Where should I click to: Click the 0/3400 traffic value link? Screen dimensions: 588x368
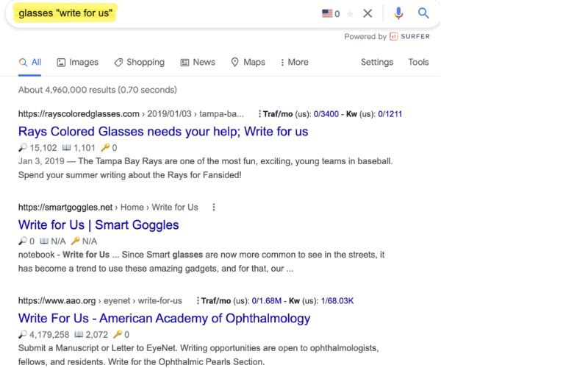326,114
